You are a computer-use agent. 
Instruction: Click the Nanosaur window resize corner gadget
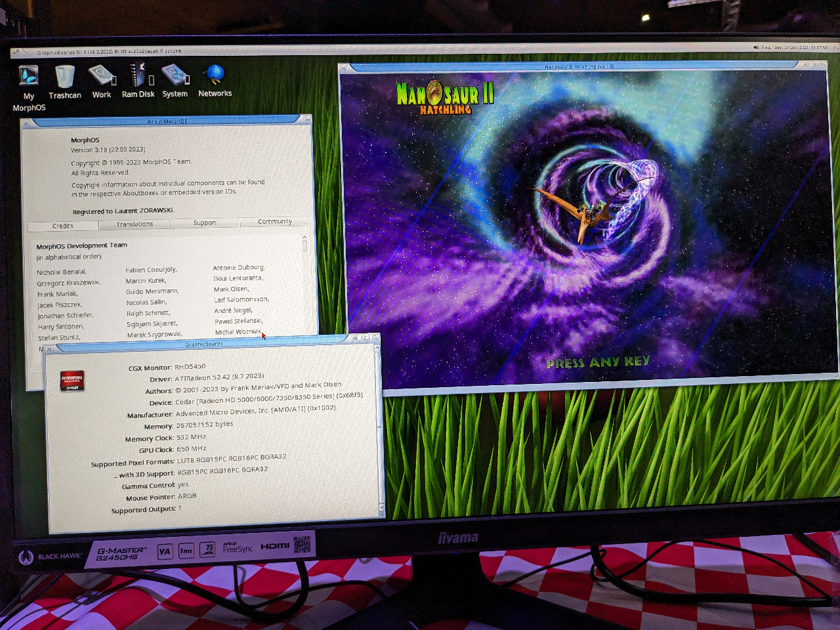coord(836,376)
